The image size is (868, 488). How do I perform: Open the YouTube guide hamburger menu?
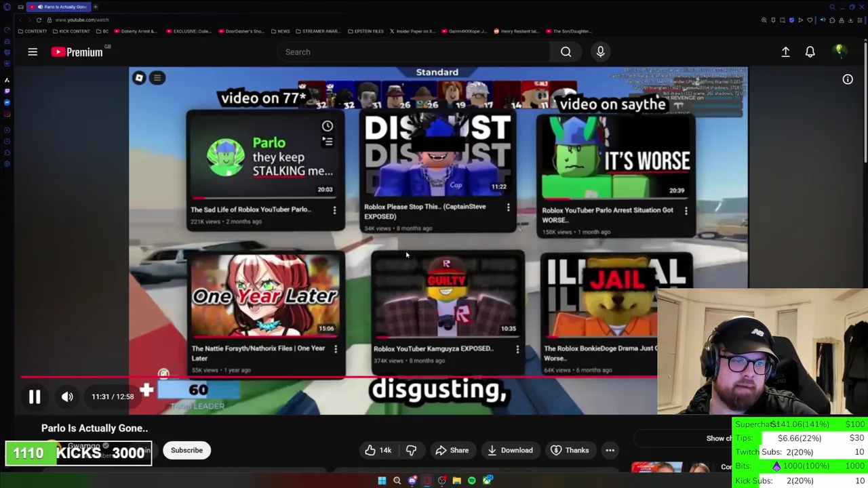point(33,52)
